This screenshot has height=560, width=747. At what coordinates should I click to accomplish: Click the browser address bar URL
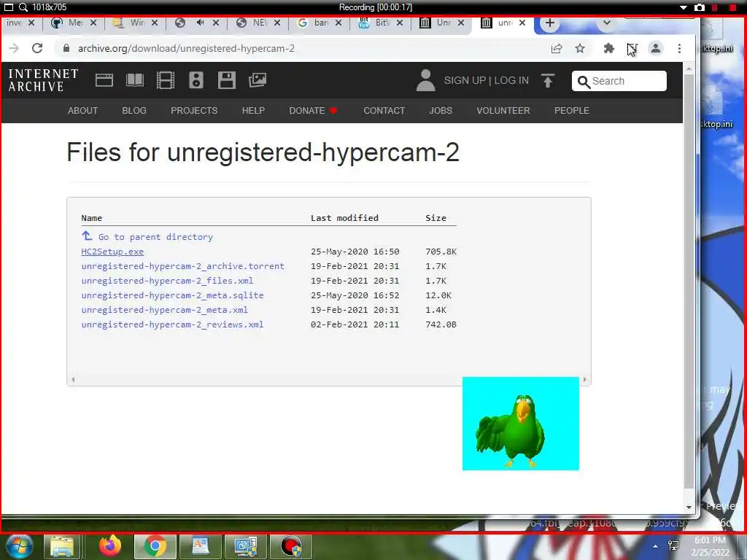(x=186, y=49)
